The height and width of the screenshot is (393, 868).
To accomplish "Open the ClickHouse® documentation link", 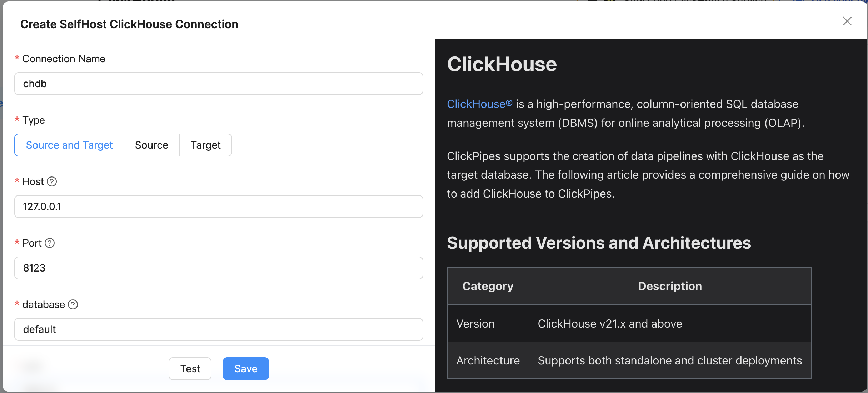I will click(480, 104).
